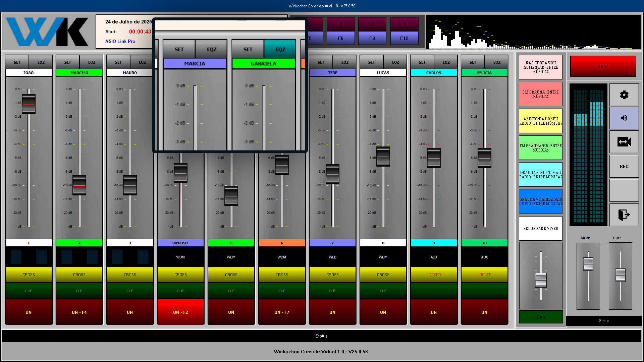644x362 pixels.
Task: Click the double-arrow camera icon button
Action: point(624,142)
